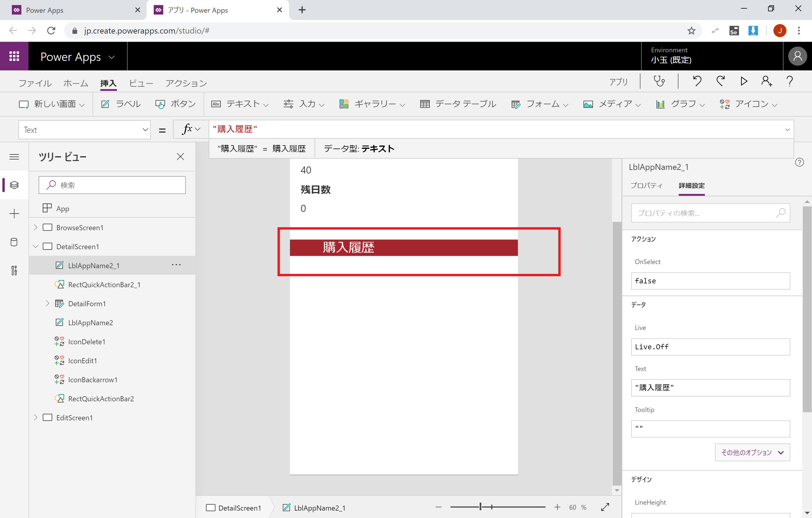Expand the BrowseScreen1 tree node
Screen dimensions: 812x518
[36, 228]
